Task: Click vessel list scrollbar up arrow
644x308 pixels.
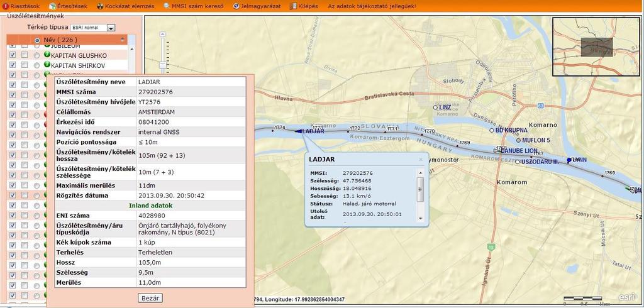Action: click(132, 48)
